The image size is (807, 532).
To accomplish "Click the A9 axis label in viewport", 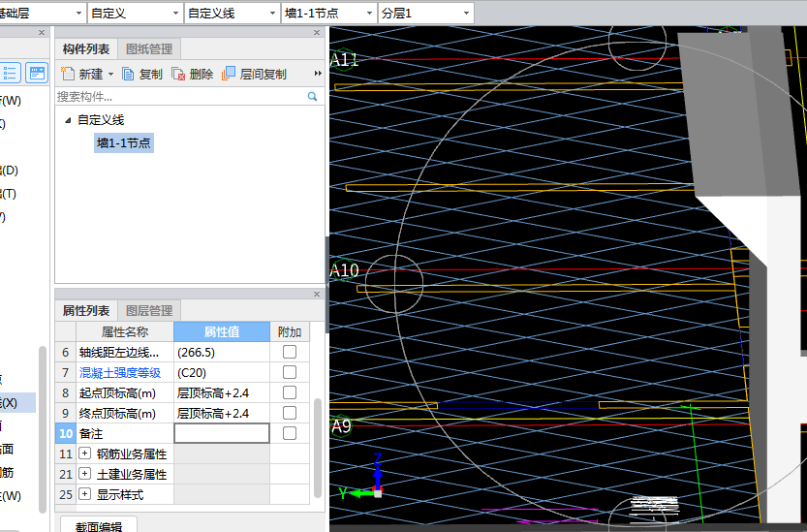I will 341,426.
